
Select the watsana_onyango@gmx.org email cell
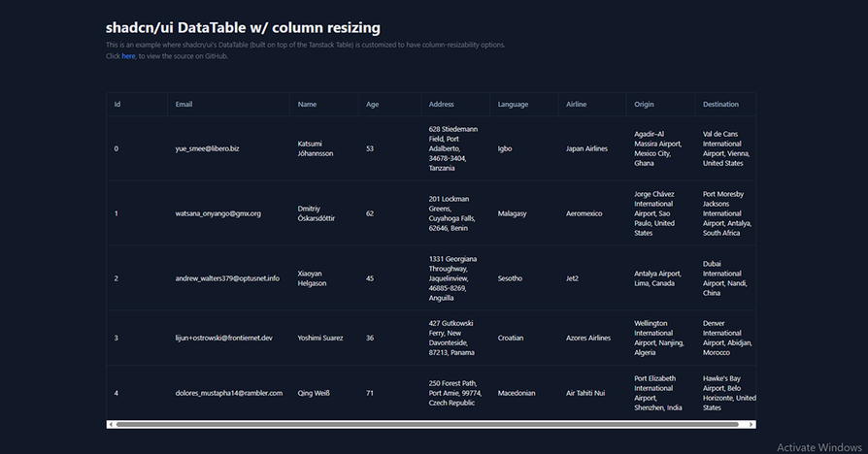point(217,213)
